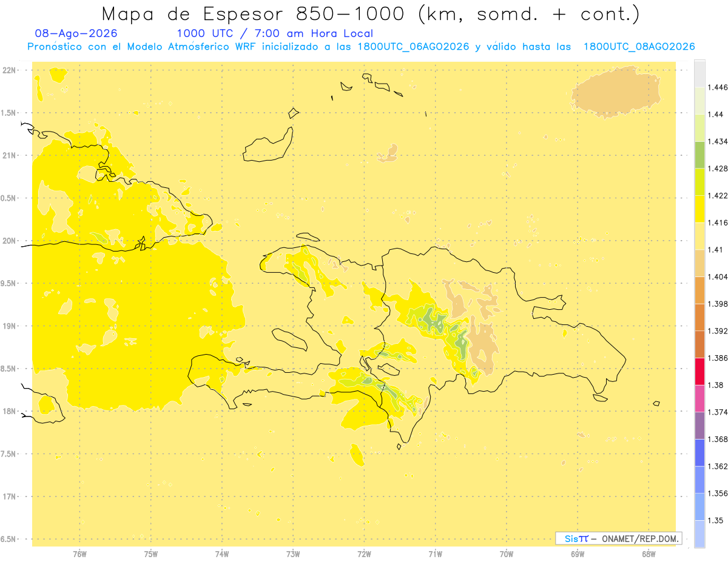Click the legend value 1.434
The image size is (728, 562).
click(717, 141)
